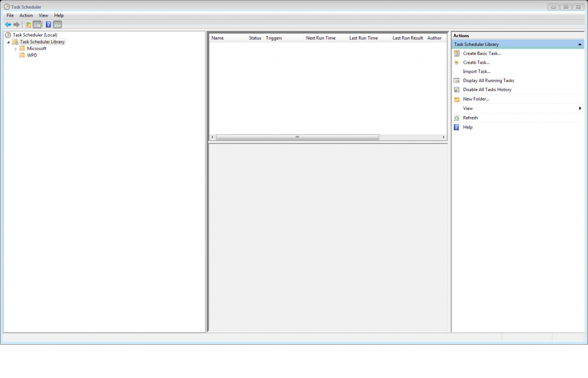The width and height of the screenshot is (588, 378).
Task: Click the Create Basic Task icon
Action: [x=457, y=53]
